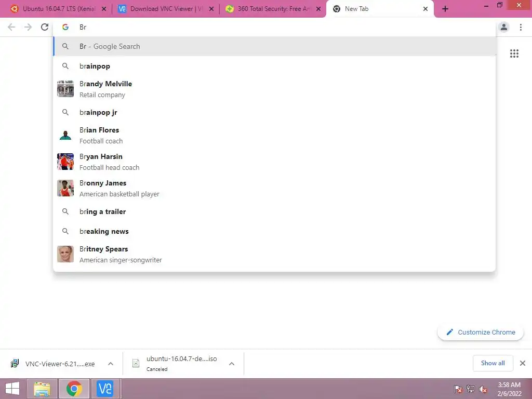Click the search icon beside bring a trailer
The width and height of the screenshot is (532, 399).
pos(65,211)
